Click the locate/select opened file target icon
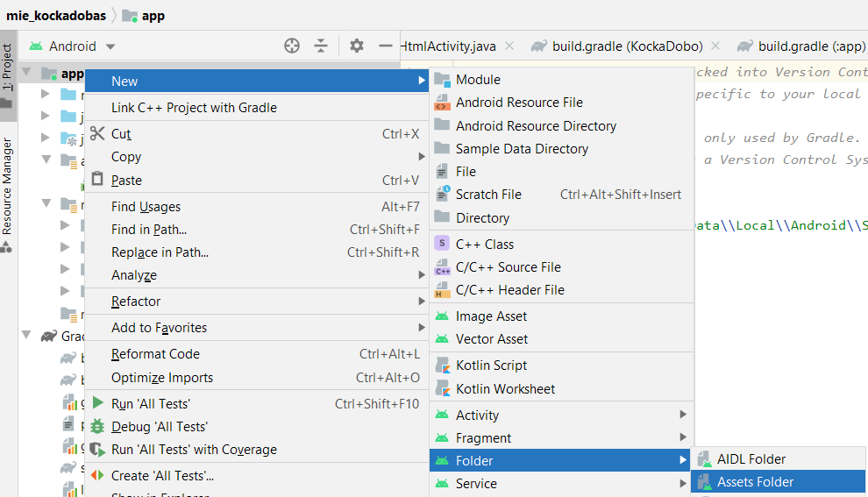 click(x=292, y=46)
